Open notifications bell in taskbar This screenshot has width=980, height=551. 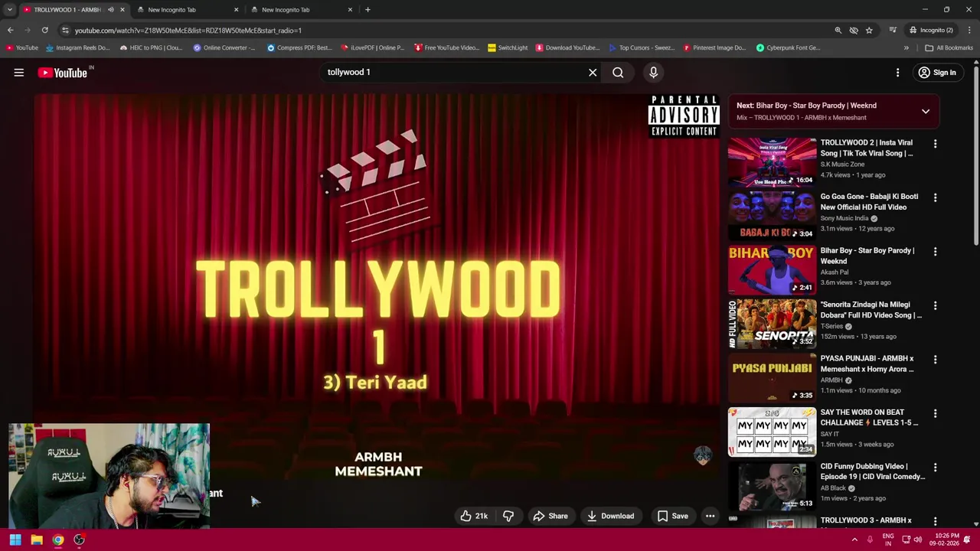coord(967,540)
